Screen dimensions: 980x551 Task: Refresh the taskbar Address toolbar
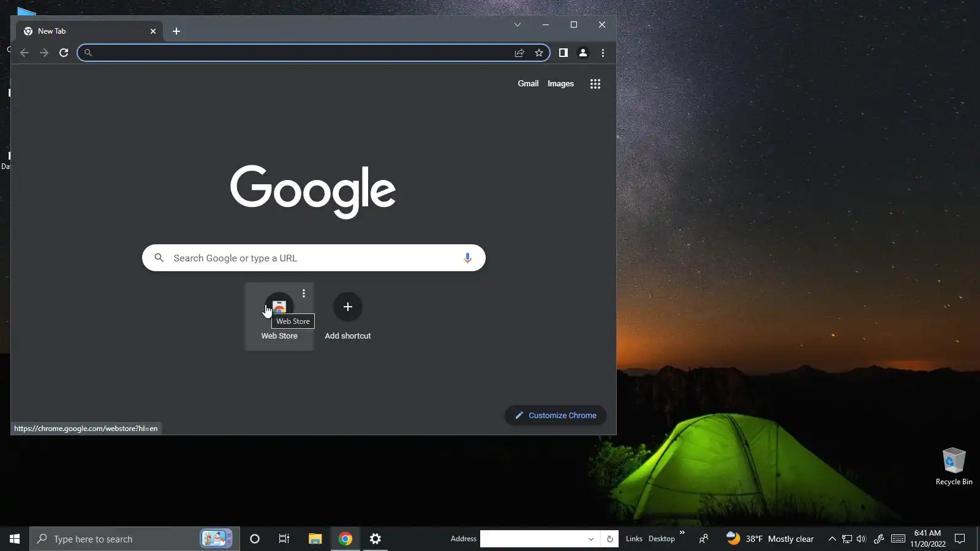pyautogui.click(x=609, y=539)
